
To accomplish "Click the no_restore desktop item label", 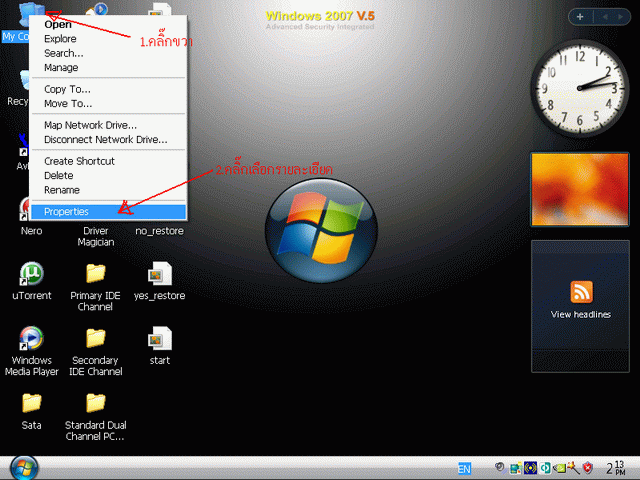I will coord(160,231).
